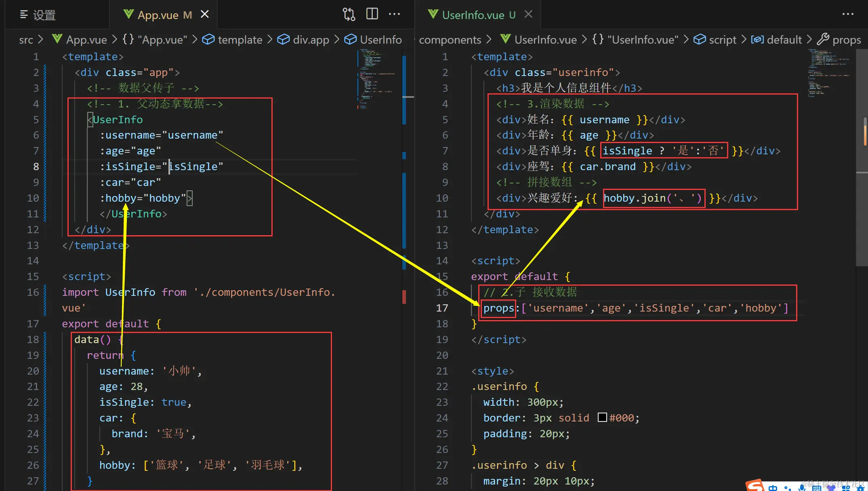Open the {} "App.vue" symbol breadcrumb
Screen dimensions: 868x491
[155, 40]
